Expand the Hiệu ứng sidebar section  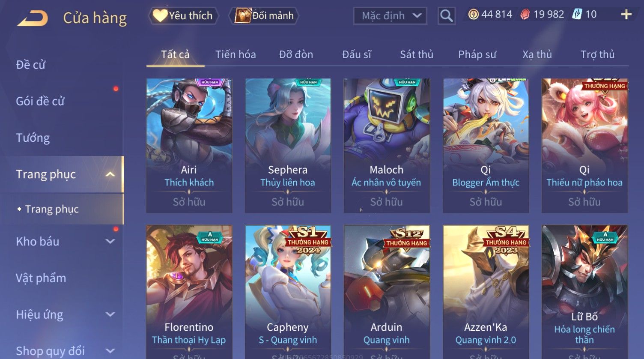(x=110, y=314)
